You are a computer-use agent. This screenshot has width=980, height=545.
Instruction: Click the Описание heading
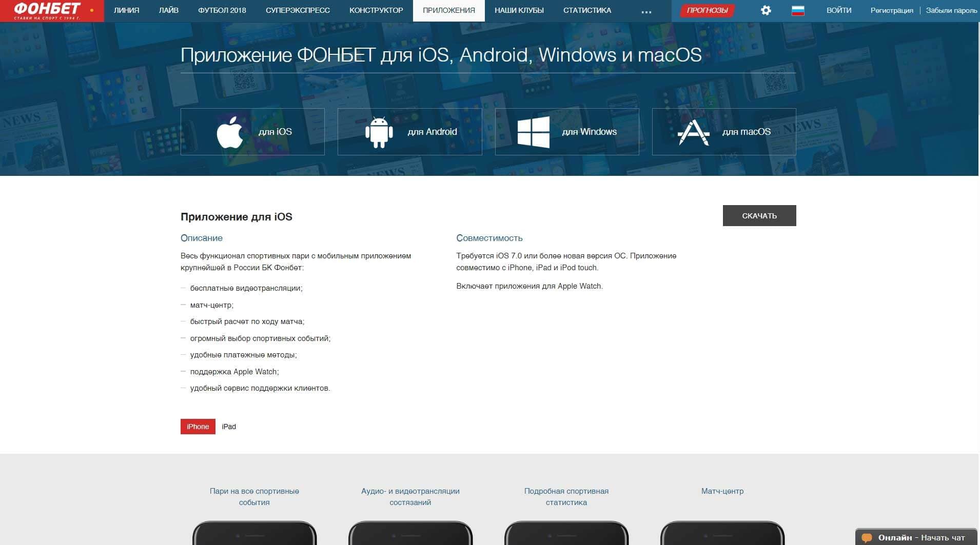tap(202, 238)
